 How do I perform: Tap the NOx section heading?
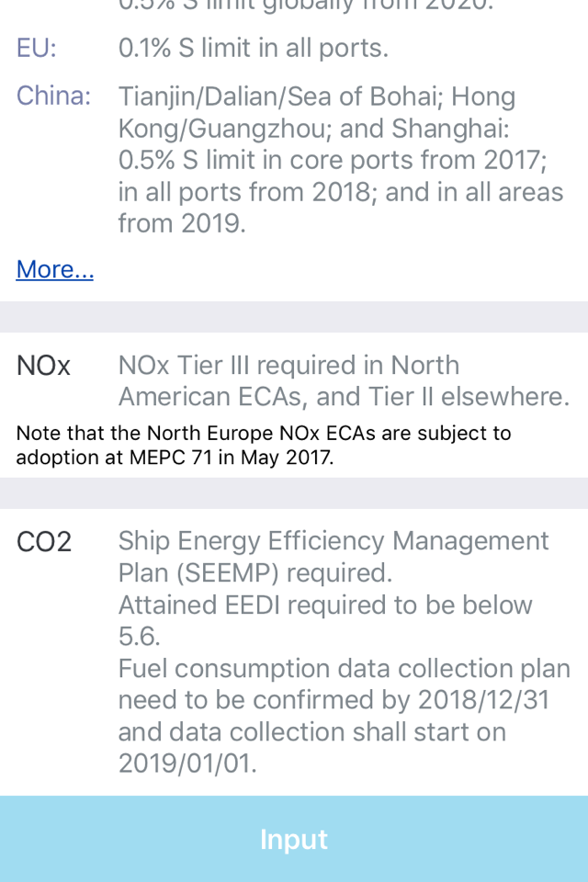pos(43,366)
